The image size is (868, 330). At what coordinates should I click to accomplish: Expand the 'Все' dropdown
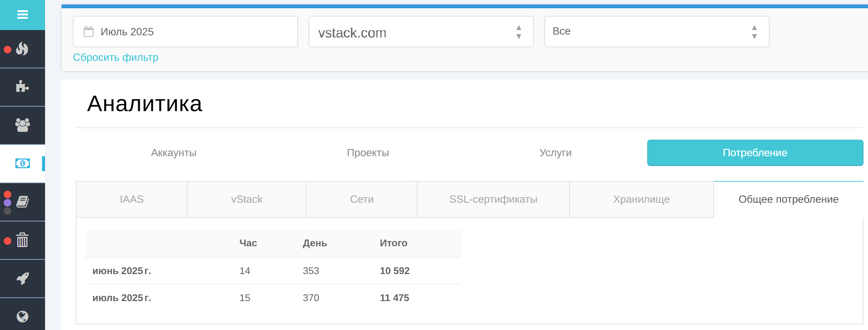tap(657, 32)
